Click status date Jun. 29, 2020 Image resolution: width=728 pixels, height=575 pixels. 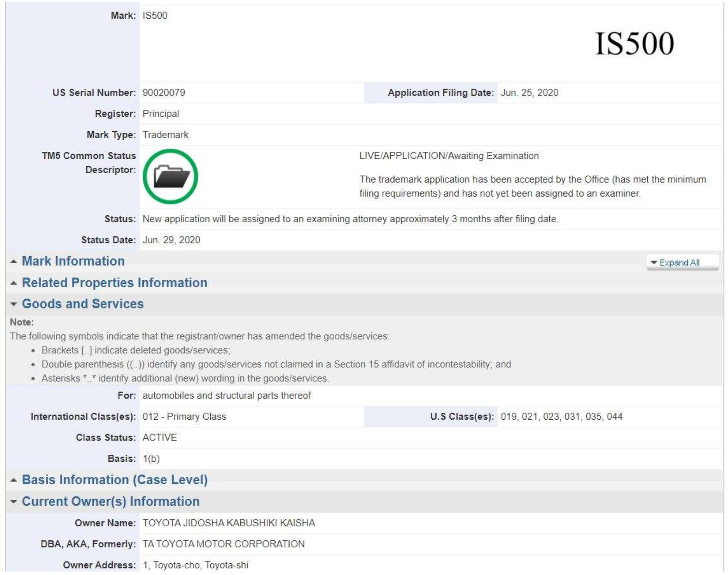(x=171, y=240)
